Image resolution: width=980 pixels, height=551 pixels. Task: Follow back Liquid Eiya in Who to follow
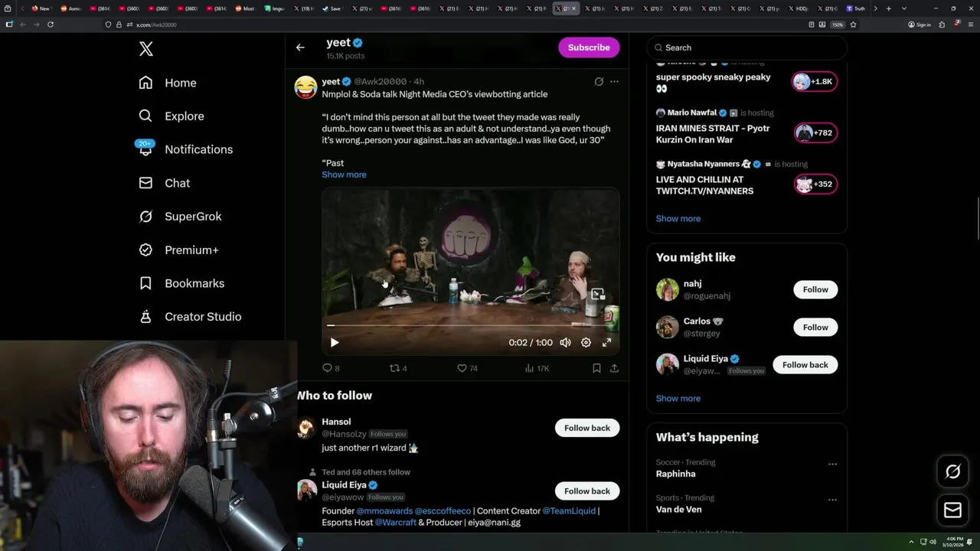point(587,491)
